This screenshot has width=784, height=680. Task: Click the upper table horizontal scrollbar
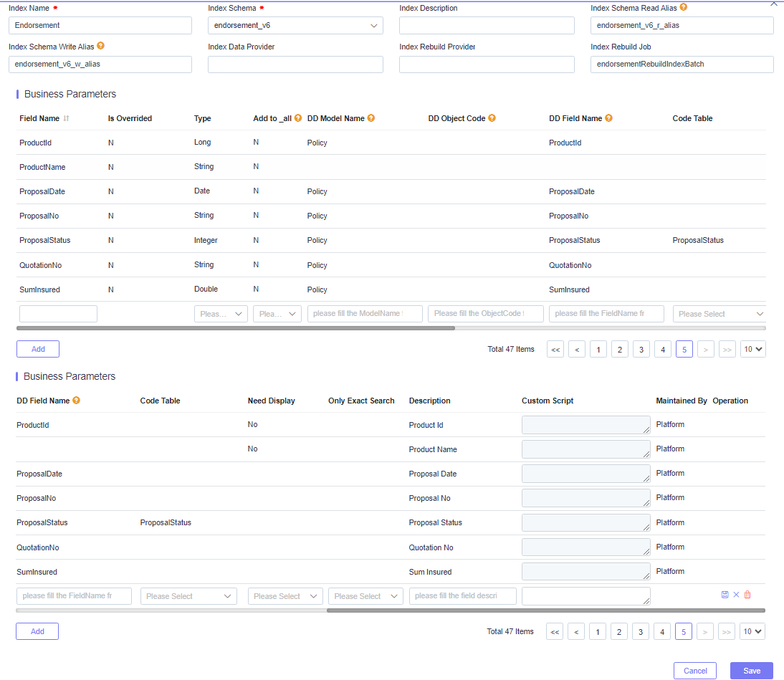coord(235,328)
